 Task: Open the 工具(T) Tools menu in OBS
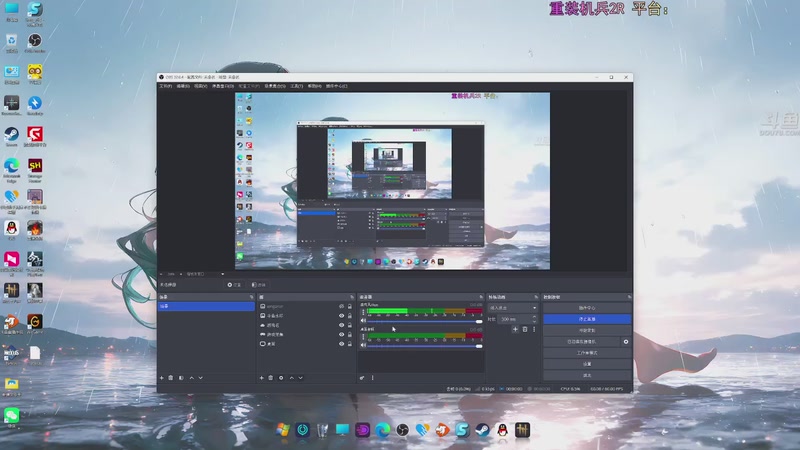click(x=297, y=86)
